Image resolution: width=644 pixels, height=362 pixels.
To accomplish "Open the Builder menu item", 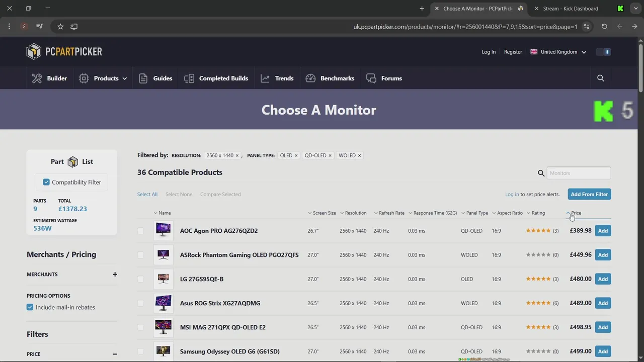I will [49, 78].
